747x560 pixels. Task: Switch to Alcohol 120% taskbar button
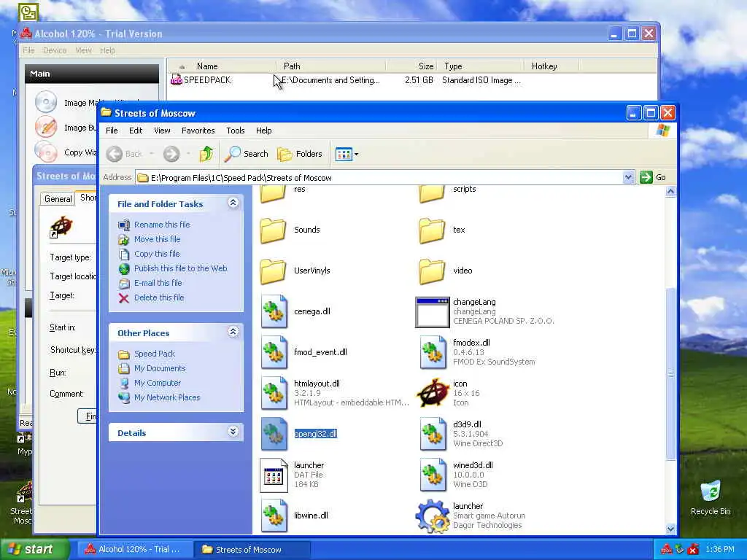tap(134, 550)
